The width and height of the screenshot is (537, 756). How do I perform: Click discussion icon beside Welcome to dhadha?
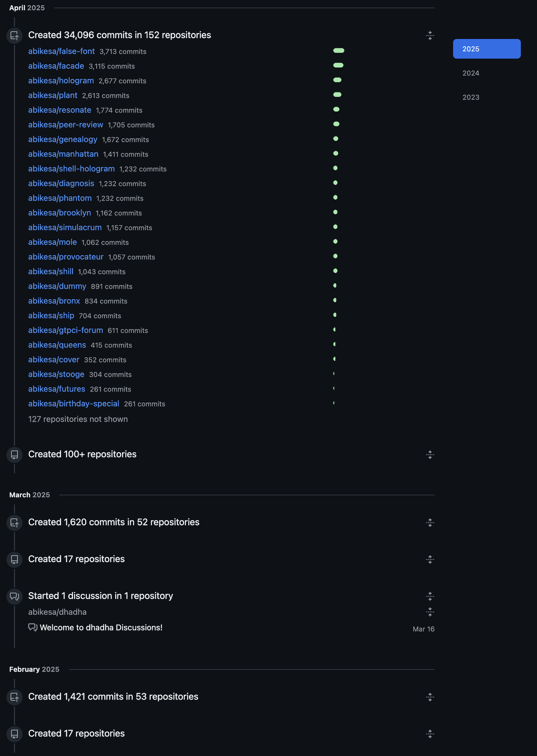(33, 627)
